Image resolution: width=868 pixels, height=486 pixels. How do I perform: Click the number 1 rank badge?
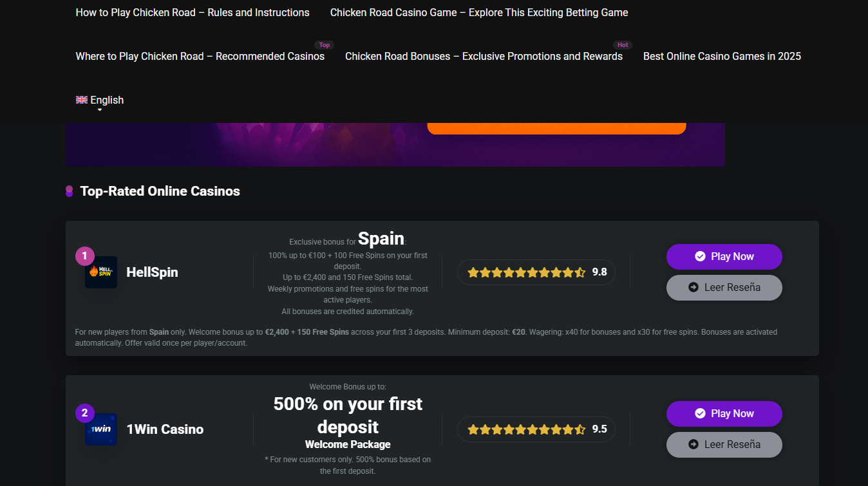tap(85, 256)
